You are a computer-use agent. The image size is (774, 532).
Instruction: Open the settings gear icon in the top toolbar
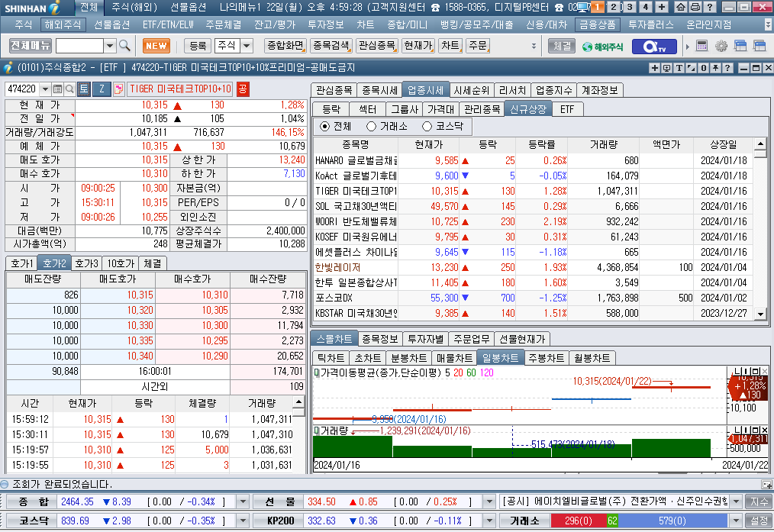[x=721, y=47]
